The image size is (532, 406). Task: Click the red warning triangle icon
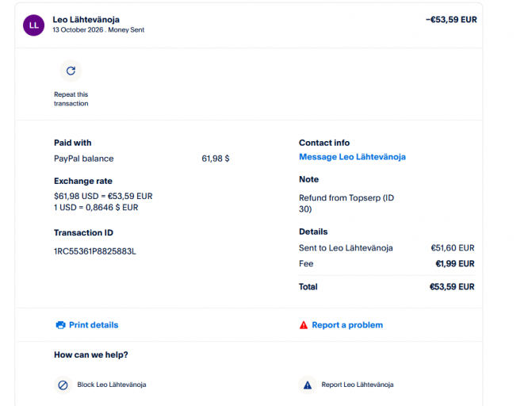pos(304,325)
